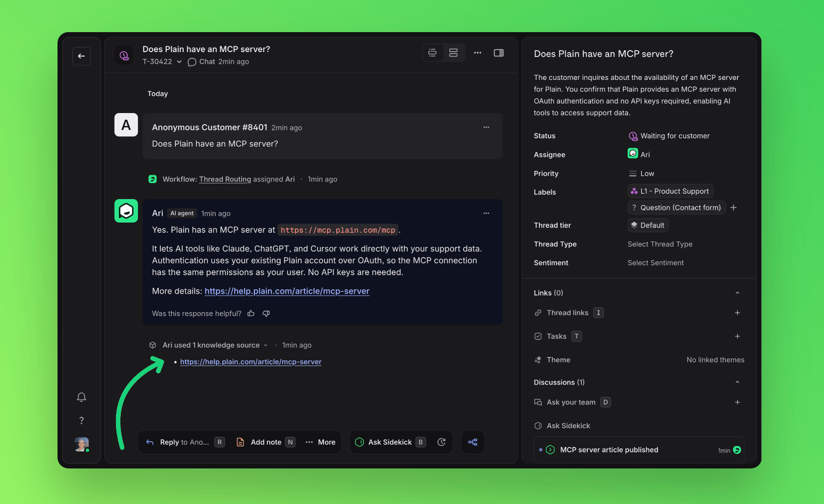The width and height of the screenshot is (824, 504).
Task: Click the Today date label
Action: tap(157, 93)
